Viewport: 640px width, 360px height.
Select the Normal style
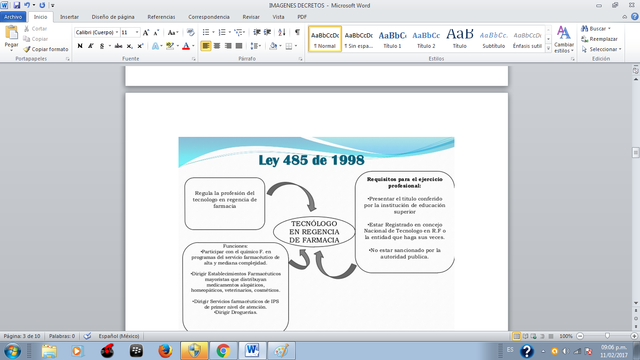(325, 39)
